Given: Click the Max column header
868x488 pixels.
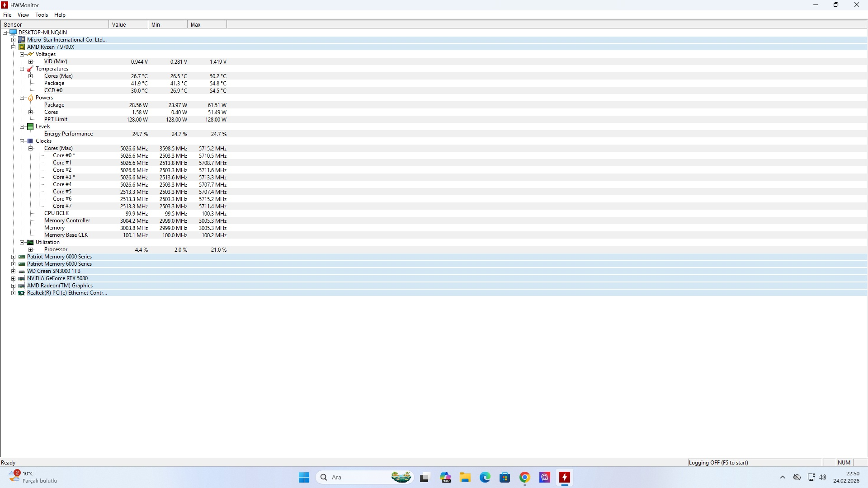Looking at the screenshot, I should coord(207,24).
